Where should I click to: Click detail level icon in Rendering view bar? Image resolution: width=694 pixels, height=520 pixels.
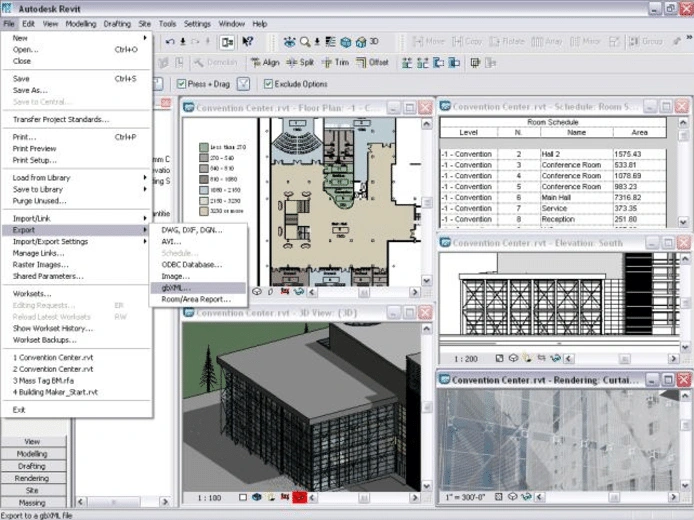pyautogui.click(x=498, y=497)
